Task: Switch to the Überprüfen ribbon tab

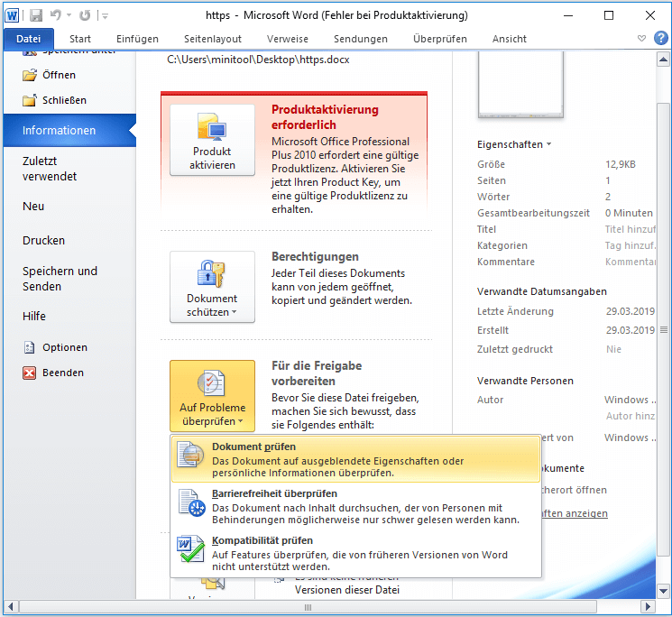Action: pos(439,39)
